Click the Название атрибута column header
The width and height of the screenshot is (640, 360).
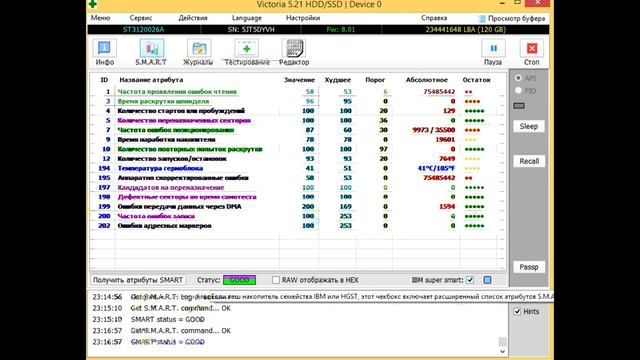pyautogui.click(x=151, y=80)
